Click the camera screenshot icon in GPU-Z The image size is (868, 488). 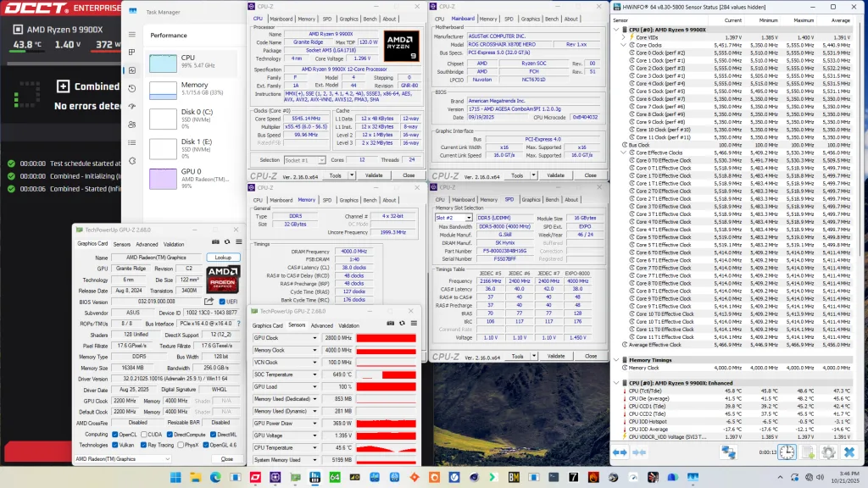(x=216, y=241)
